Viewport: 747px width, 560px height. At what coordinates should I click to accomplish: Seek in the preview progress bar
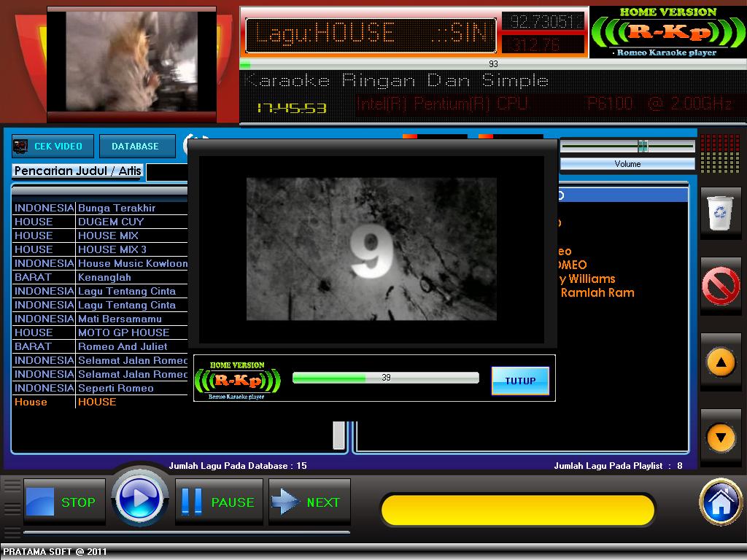pos(385,378)
